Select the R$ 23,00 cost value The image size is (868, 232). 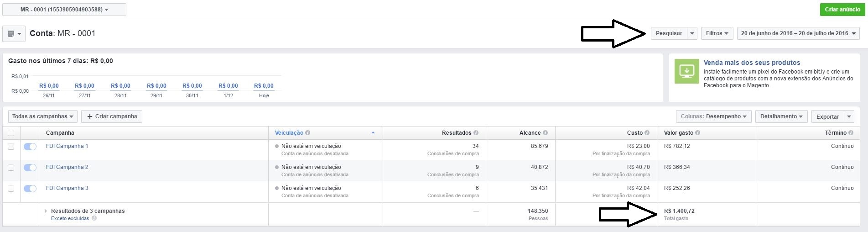pyautogui.click(x=639, y=146)
